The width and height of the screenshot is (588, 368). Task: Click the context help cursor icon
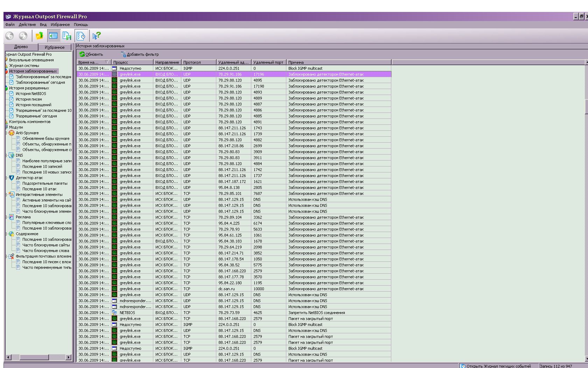[x=96, y=36]
